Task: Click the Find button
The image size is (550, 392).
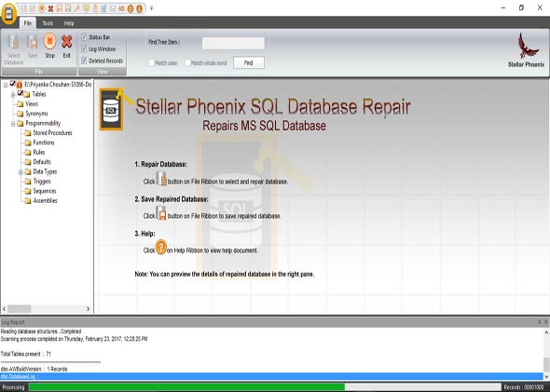Action: coord(248,62)
